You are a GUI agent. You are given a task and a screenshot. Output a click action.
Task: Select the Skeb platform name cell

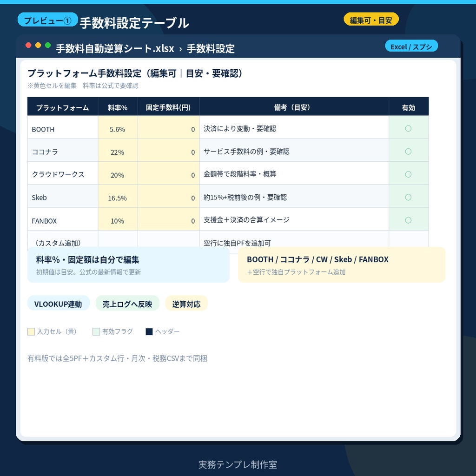point(63,197)
